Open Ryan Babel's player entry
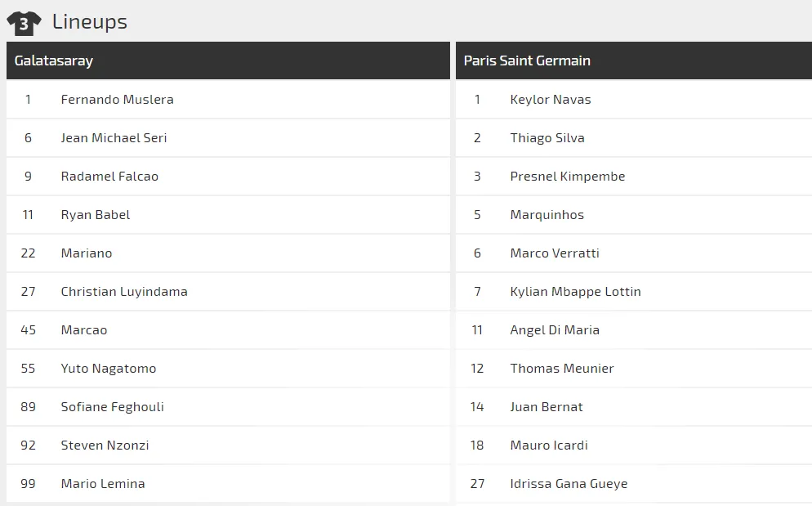Viewport: 812px width, 506px height. [x=96, y=215]
